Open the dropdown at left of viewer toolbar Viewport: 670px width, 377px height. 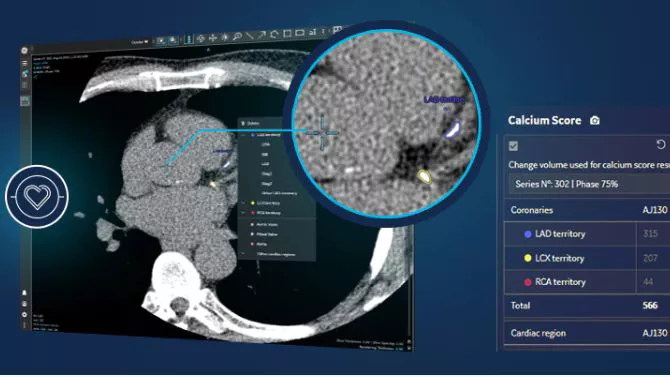click(x=140, y=42)
